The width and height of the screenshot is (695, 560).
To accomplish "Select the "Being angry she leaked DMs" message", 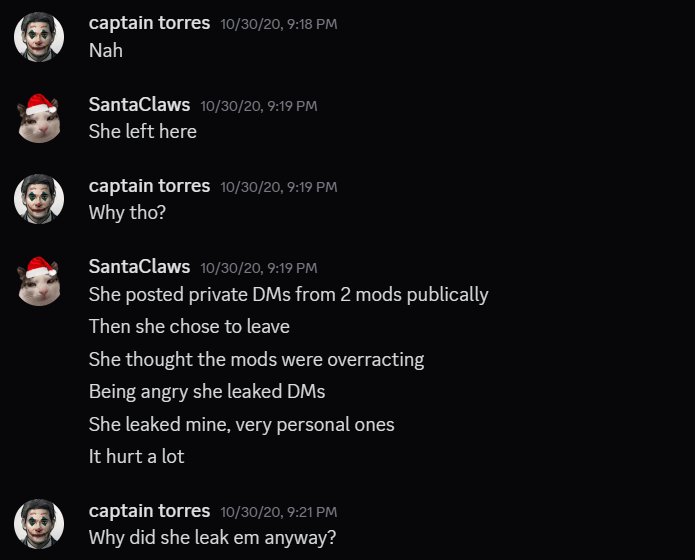I will (x=206, y=391).
